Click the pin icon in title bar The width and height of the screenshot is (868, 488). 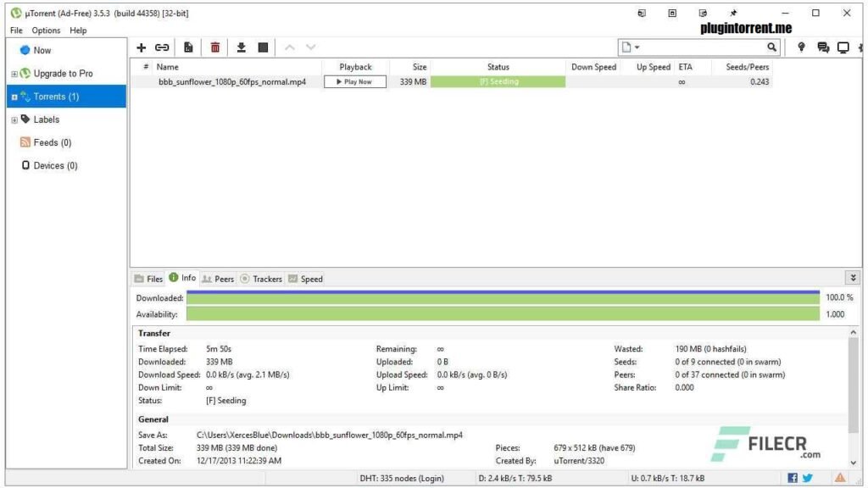click(x=733, y=13)
